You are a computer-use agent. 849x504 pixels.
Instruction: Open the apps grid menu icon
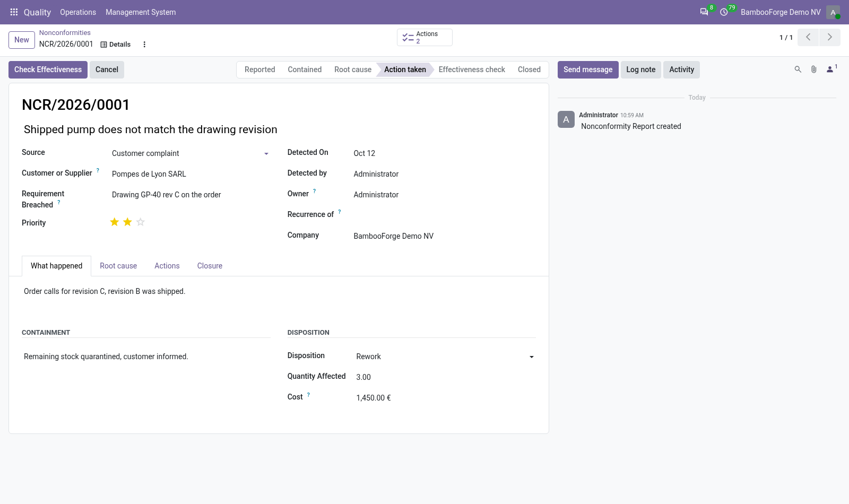(14, 12)
